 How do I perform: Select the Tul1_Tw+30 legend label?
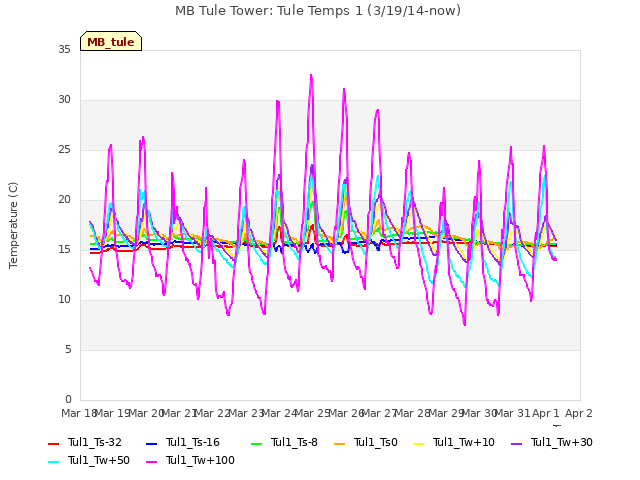click(x=562, y=442)
